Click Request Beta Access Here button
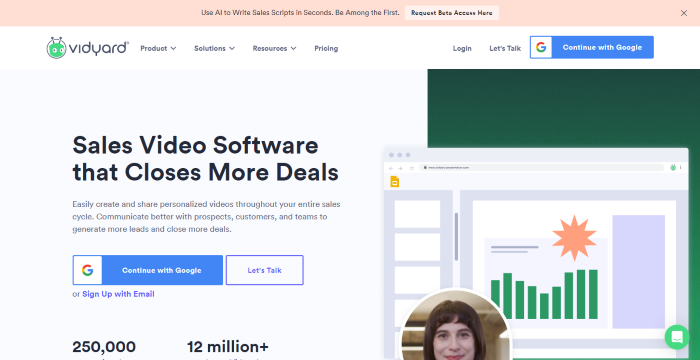Image resolution: width=700 pixels, height=360 pixels. point(452,13)
